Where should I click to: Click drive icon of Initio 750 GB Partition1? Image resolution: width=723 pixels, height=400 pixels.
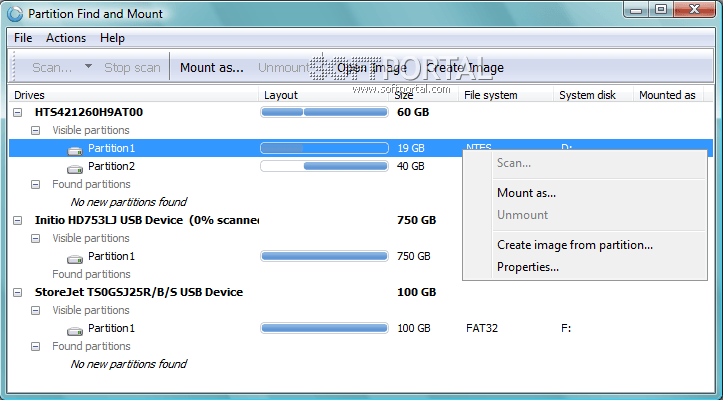pos(75,259)
